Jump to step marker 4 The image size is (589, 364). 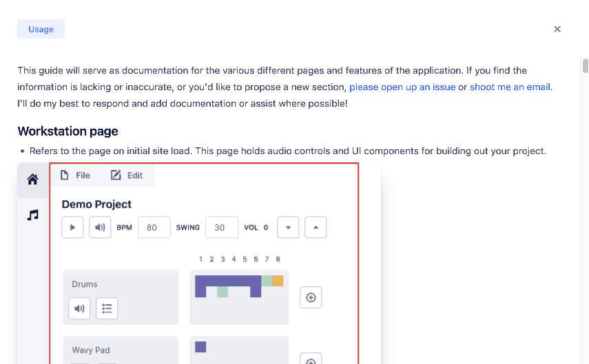click(x=234, y=259)
